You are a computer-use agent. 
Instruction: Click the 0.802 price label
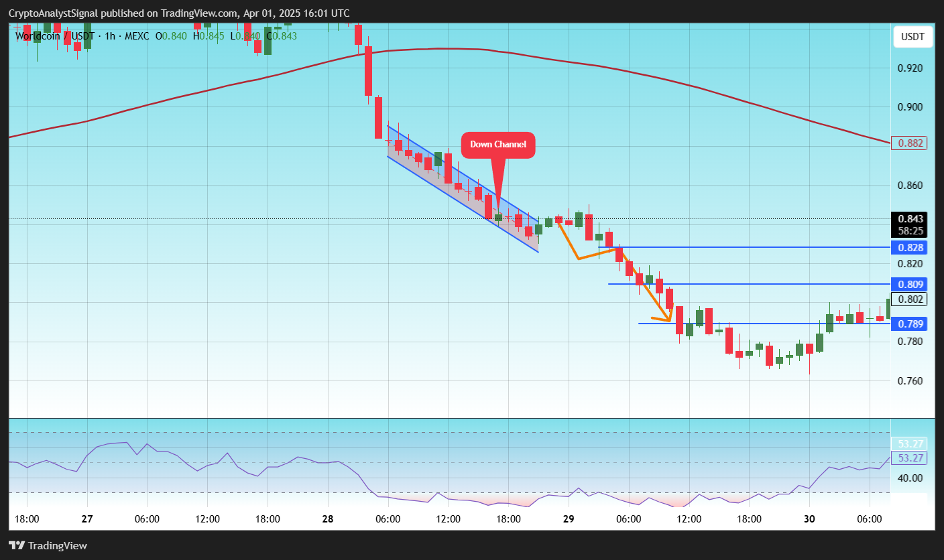pyautogui.click(x=908, y=299)
